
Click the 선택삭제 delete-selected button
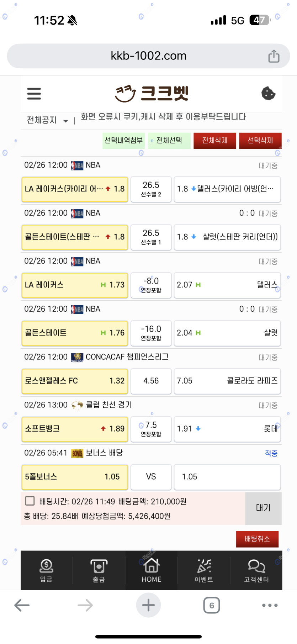coord(260,141)
